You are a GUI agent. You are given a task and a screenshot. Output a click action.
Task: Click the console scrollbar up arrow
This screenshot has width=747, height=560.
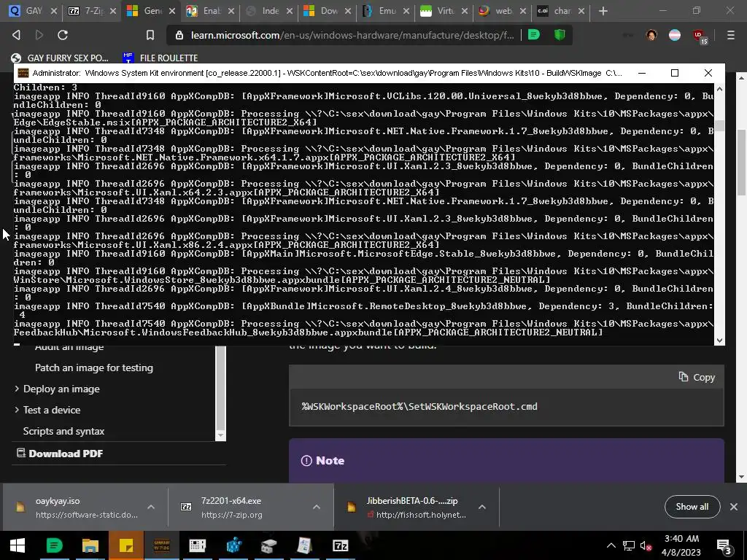pos(719,89)
